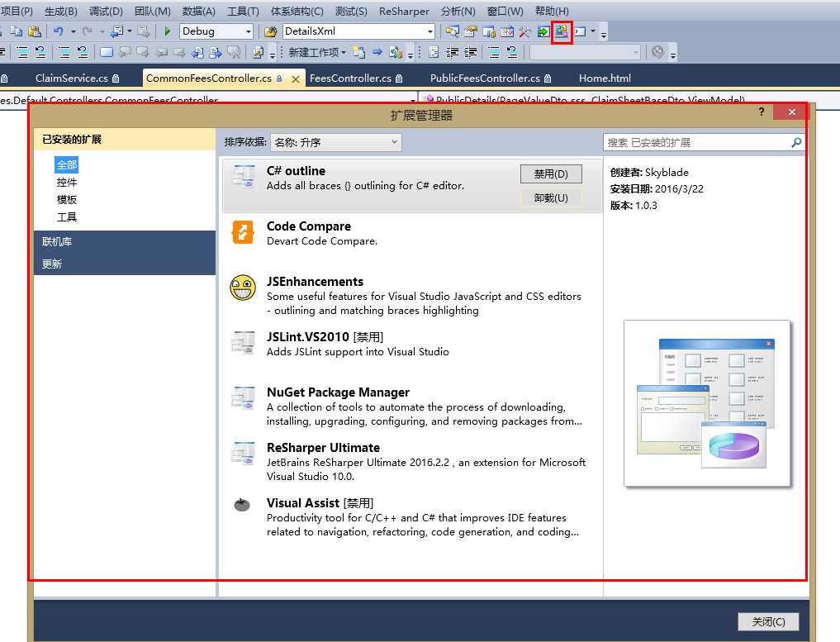The image size is (840, 642).
Task: Open the 窗口(W) menu
Action: (x=505, y=12)
